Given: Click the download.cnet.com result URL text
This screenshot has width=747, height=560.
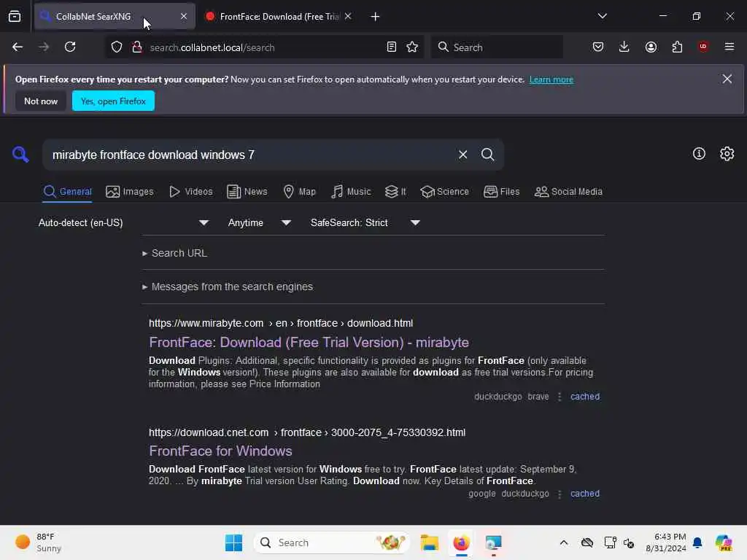Looking at the screenshot, I should point(307,432).
